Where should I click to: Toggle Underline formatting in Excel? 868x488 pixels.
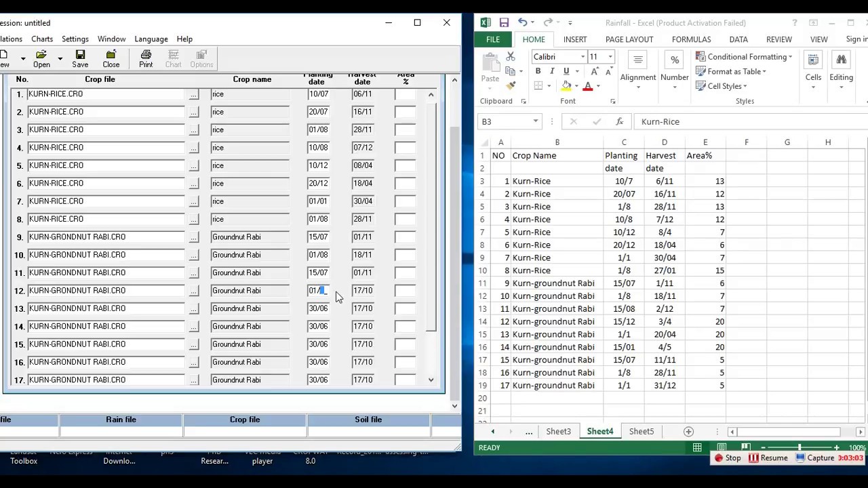[566, 71]
